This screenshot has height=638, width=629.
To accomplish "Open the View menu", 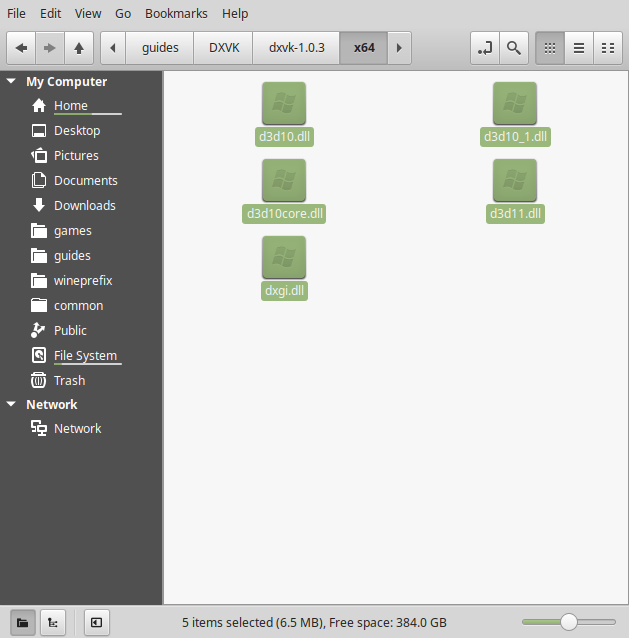I will [x=88, y=13].
